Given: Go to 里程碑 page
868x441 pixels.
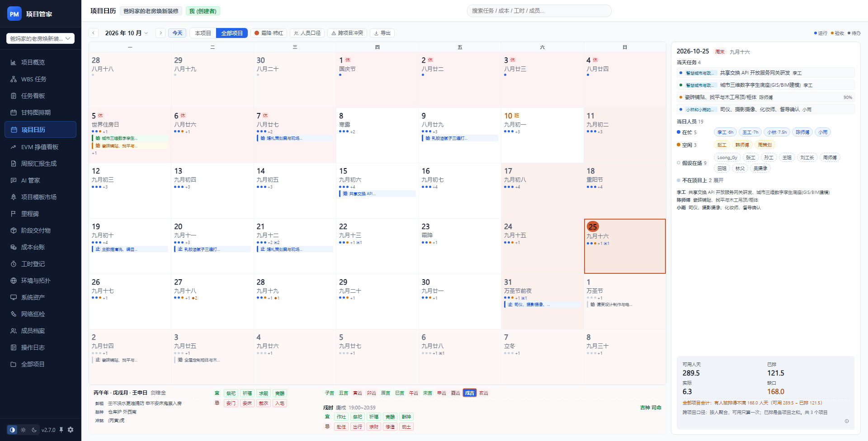Looking at the screenshot, I should click(40, 214).
